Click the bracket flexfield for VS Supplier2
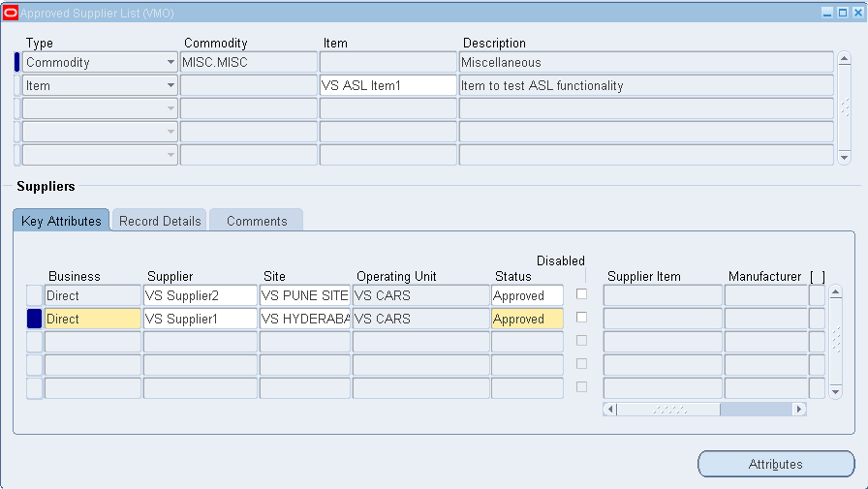868x489 pixels. tap(817, 296)
